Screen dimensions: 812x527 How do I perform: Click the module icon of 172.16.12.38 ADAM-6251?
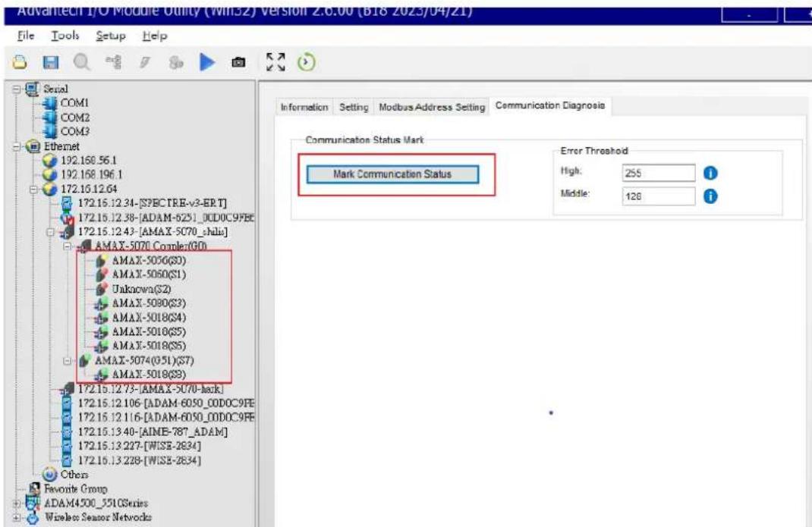[x=67, y=218]
